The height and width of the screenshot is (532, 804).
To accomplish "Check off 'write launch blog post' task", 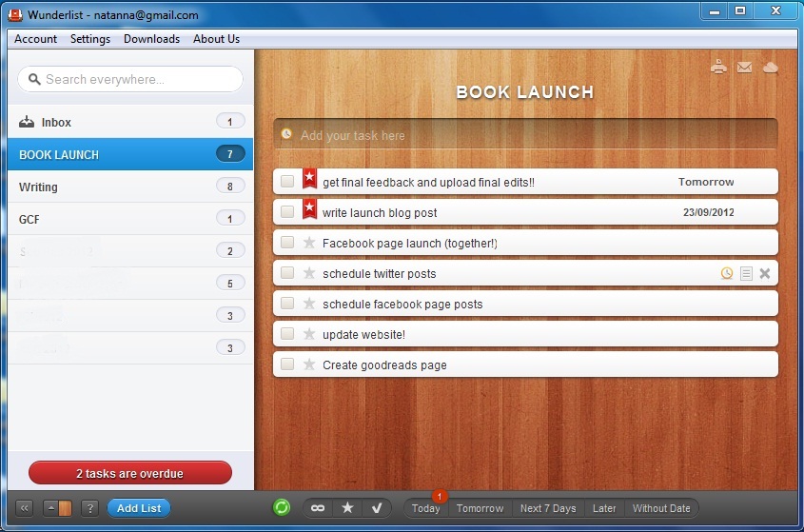I will (287, 212).
